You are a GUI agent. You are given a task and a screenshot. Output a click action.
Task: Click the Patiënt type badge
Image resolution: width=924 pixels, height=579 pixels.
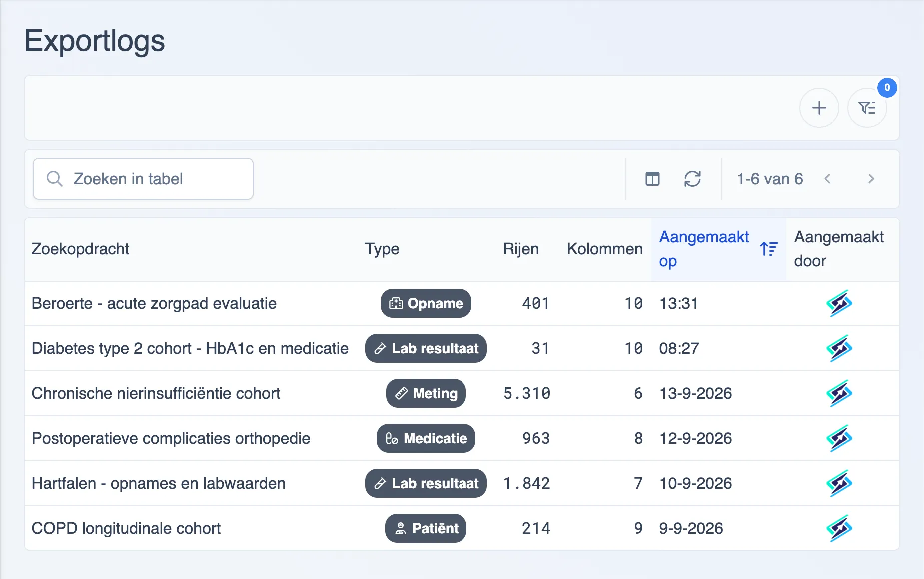[426, 528]
